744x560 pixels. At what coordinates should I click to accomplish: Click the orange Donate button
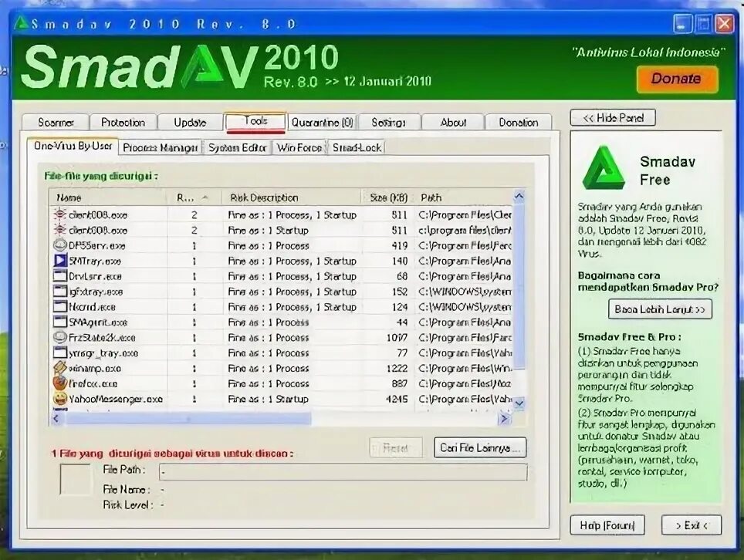tap(677, 79)
